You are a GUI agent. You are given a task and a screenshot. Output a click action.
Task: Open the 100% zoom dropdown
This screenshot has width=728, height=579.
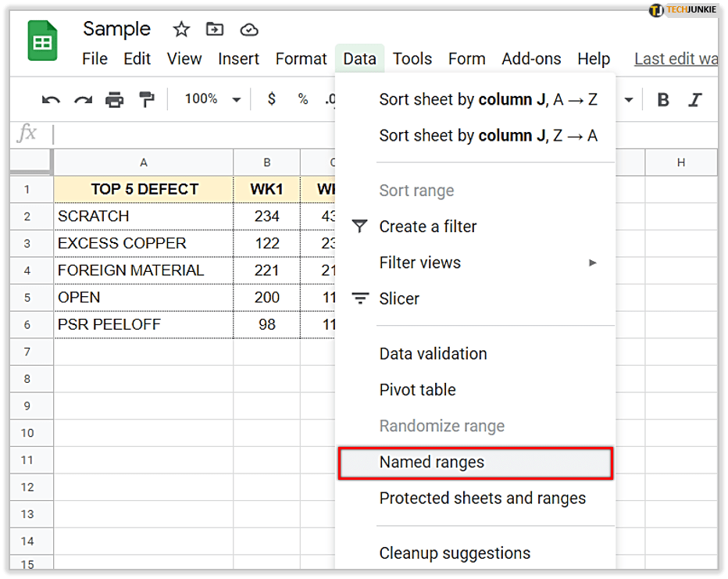212,99
